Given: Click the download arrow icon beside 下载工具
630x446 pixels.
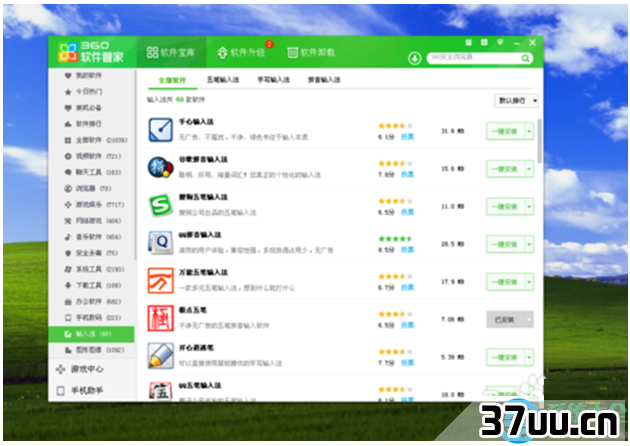Looking at the screenshot, I should point(68,285).
